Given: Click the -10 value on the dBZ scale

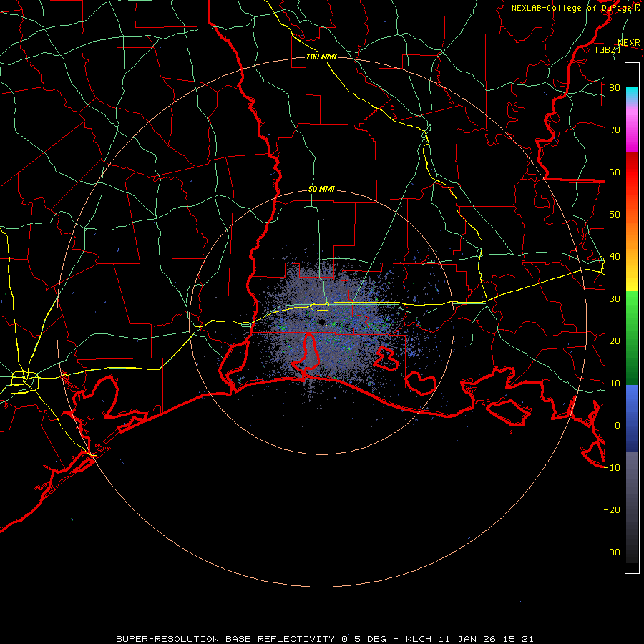Looking at the screenshot, I should [612, 468].
